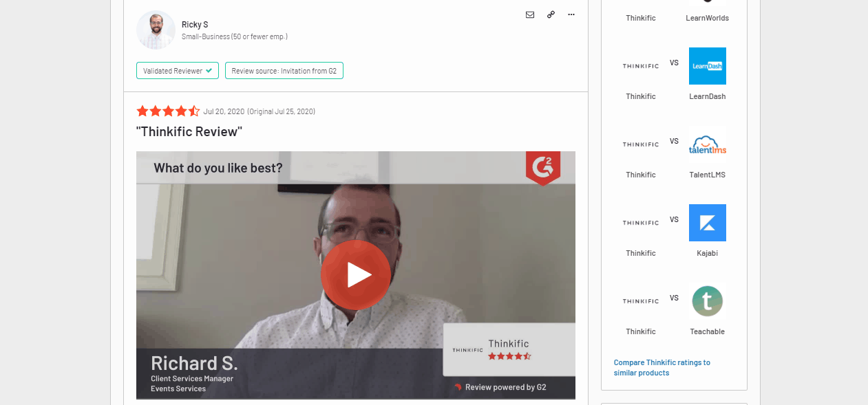Click the "(Original Jul 25, 2020)" date text
The width and height of the screenshot is (868, 405).
click(282, 111)
